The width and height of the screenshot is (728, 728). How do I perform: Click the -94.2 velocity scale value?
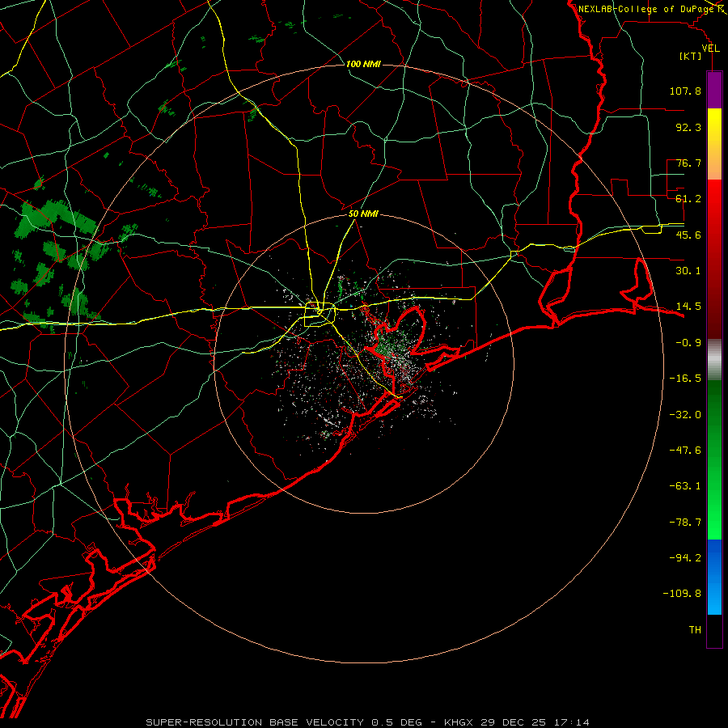pyautogui.click(x=685, y=557)
